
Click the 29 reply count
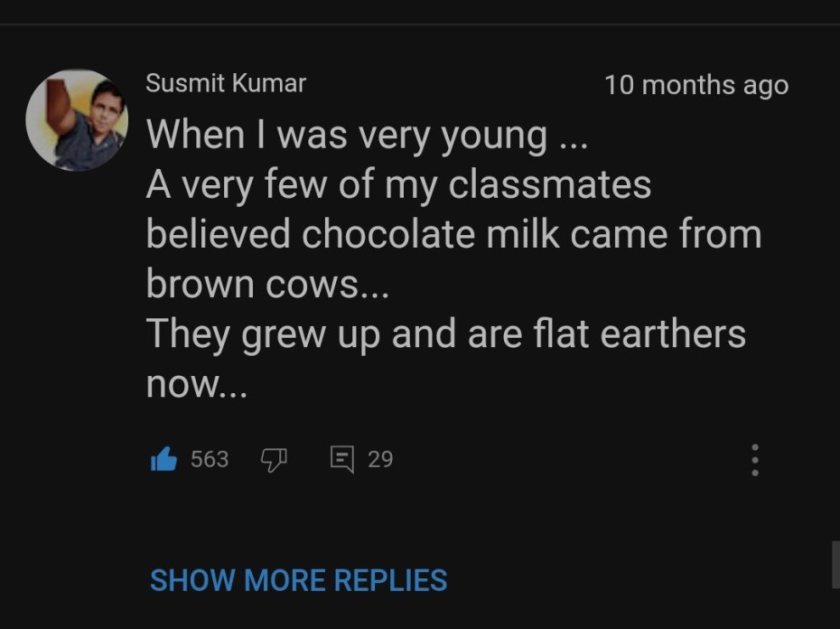point(380,460)
